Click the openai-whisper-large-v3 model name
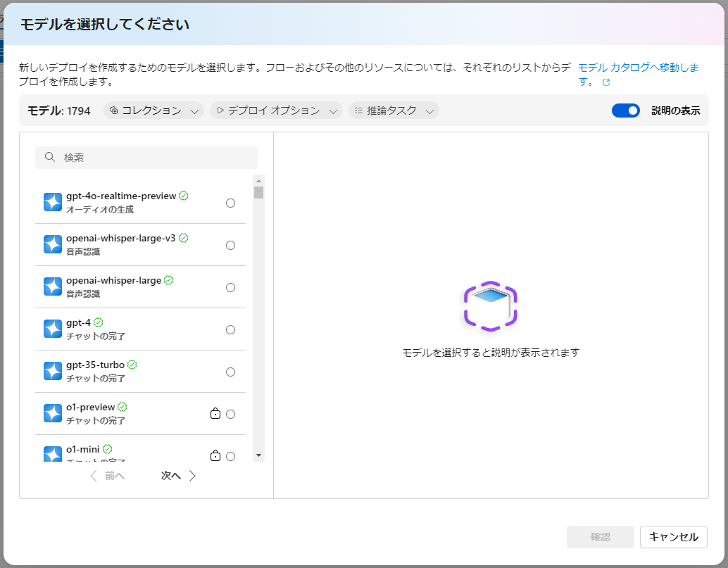 pyautogui.click(x=120, y=238)
